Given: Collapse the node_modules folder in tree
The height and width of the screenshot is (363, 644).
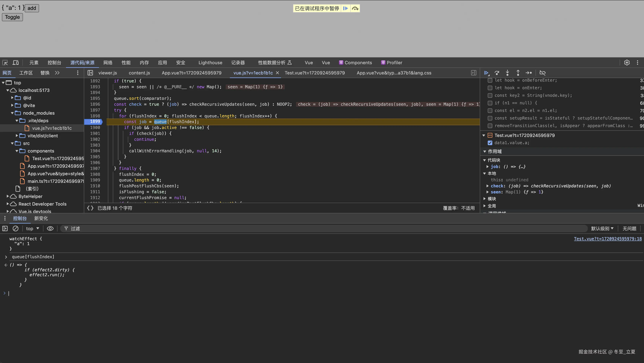Looking at the screenshot, I should tap(12, 113).
